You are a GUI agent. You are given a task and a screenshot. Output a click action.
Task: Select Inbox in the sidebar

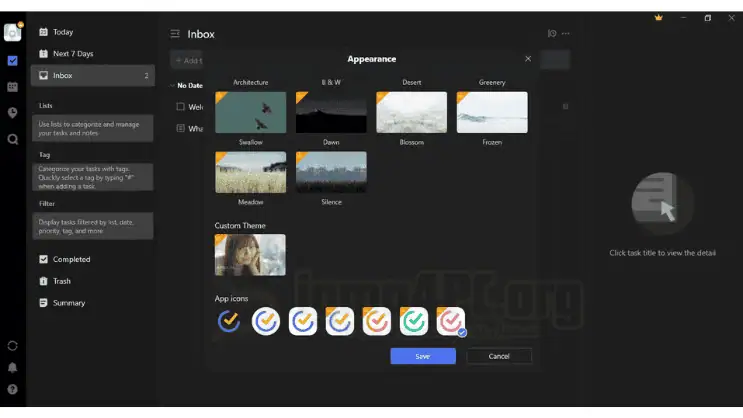pos(93,75)
